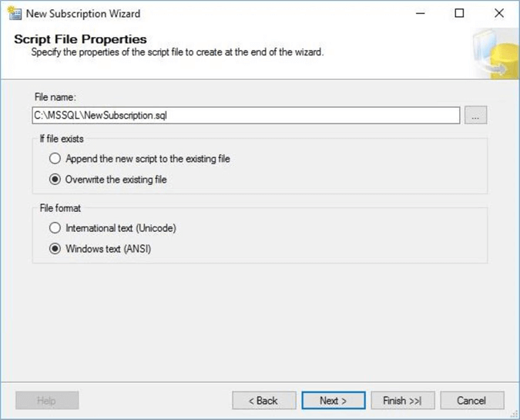Open Help for this wizard page

click(x=47, y=401)
